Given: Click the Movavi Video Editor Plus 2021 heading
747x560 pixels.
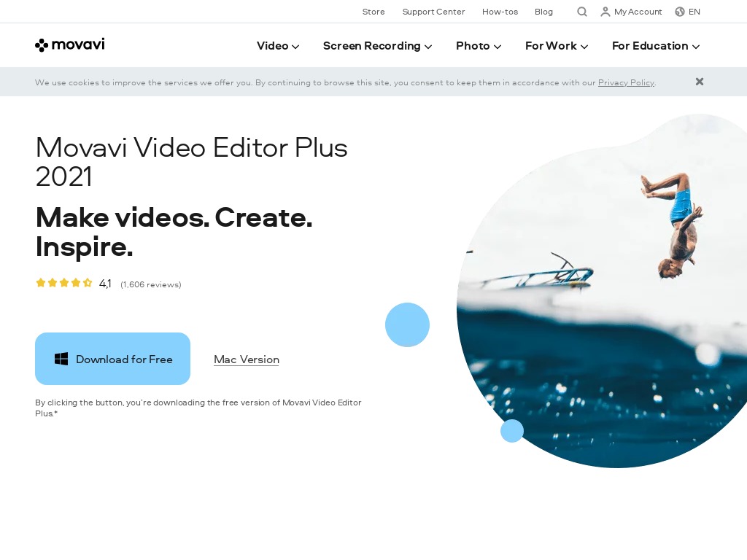Looking at the screenshot, I should pyautogui.click(x=192, y=162).
